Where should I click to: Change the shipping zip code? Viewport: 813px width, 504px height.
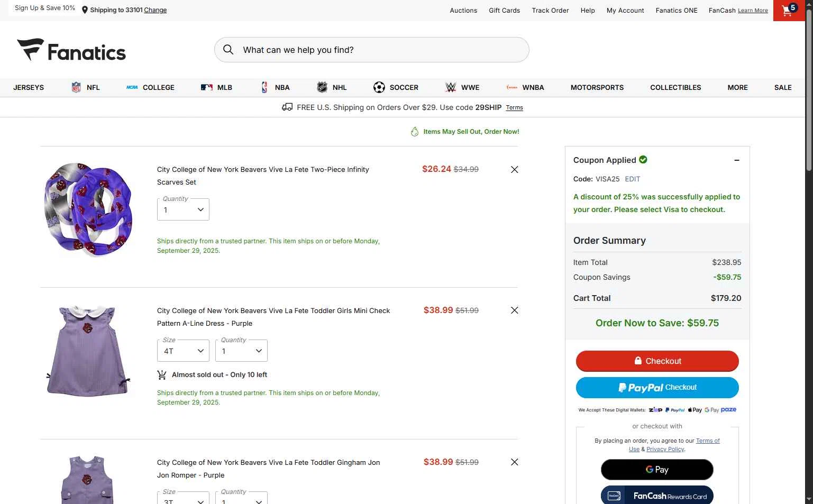(x=156, y=10)
